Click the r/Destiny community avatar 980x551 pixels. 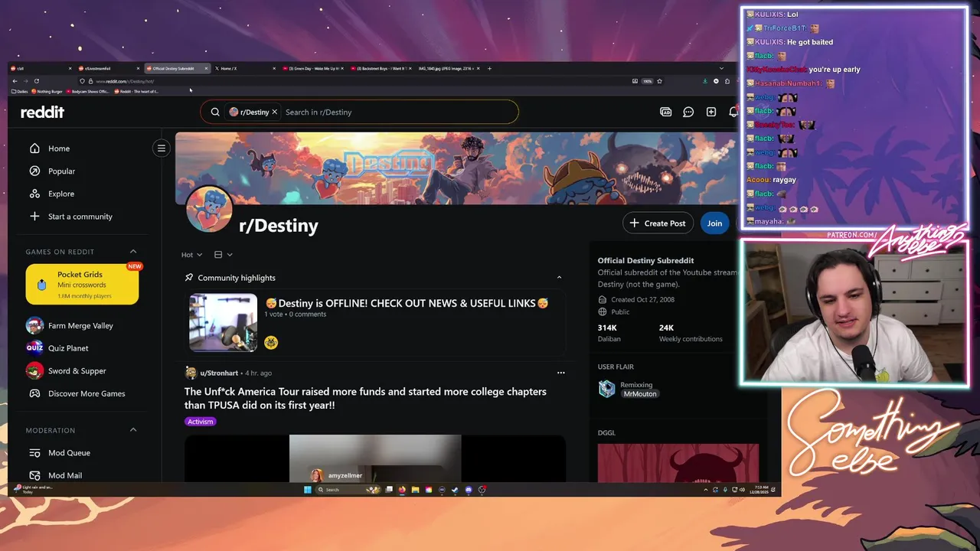point(209,209)
